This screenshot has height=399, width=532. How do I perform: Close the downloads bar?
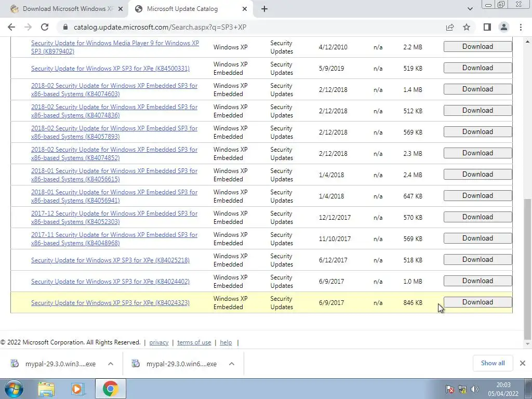pyautogui.click(x=523, y=363)
